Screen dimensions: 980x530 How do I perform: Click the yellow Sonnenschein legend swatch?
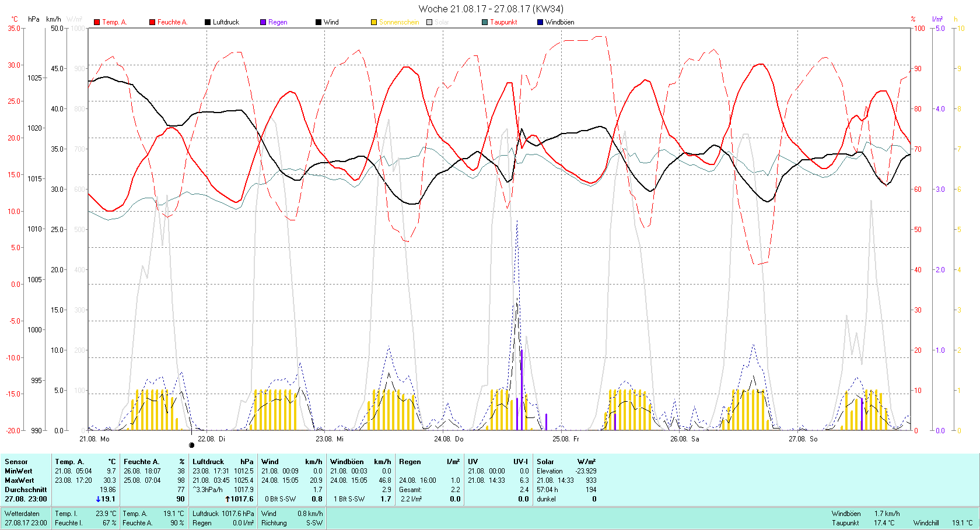374,22
